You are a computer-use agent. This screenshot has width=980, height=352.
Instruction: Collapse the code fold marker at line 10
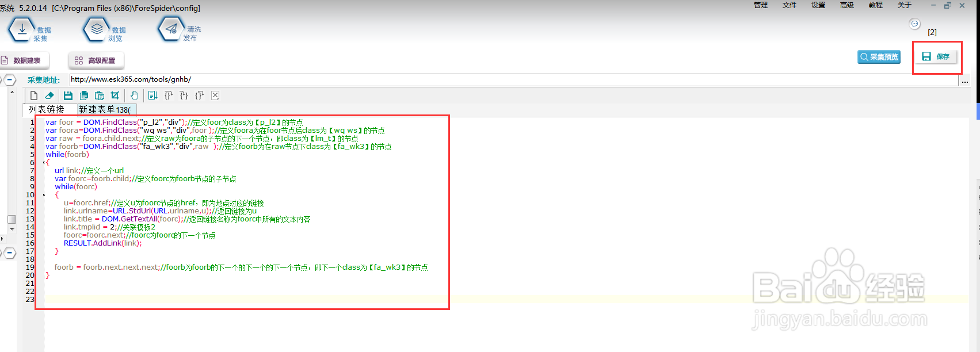[x=44, y=194]
